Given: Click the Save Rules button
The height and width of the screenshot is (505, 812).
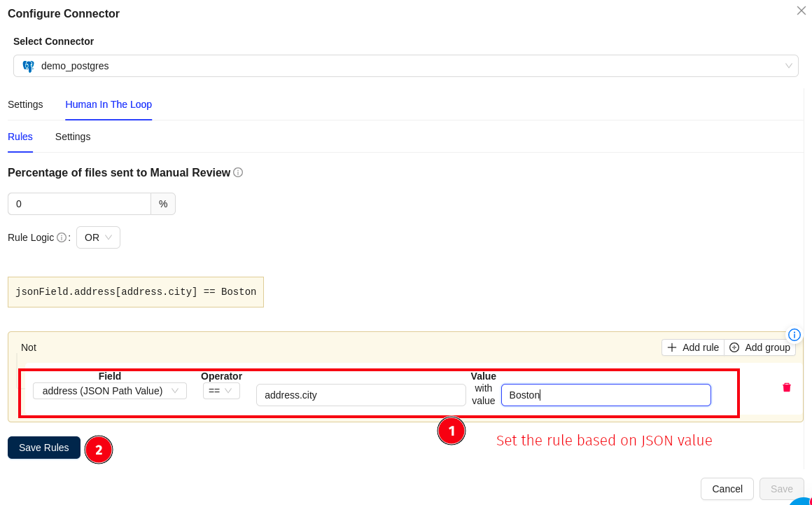Looking at the screenshot, I should (43, 448).
